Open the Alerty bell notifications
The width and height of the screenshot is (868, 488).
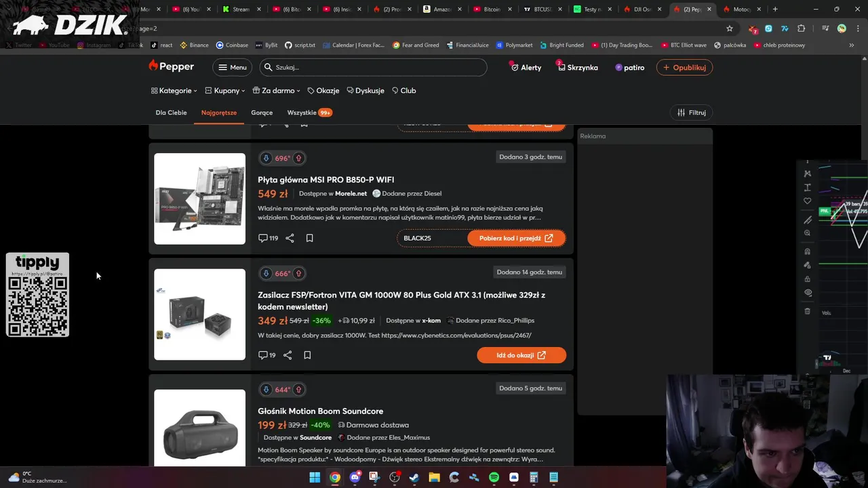526,67
